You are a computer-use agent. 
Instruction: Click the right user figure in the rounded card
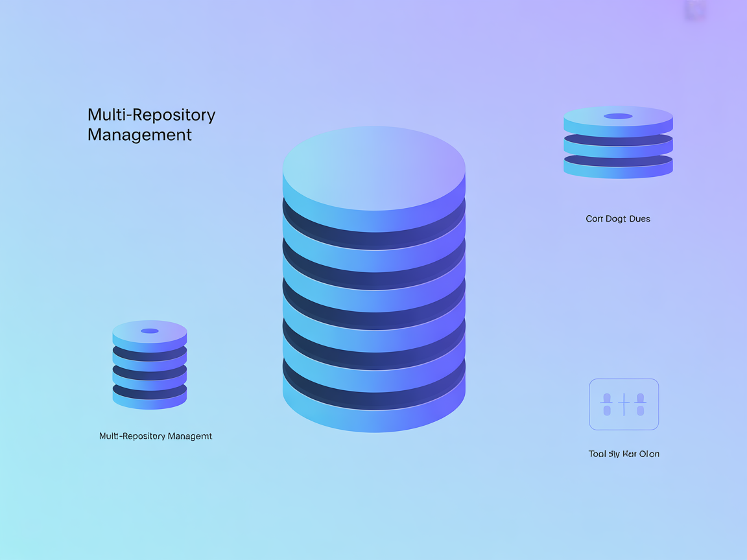pyautogui.click(x=642, y=405)
